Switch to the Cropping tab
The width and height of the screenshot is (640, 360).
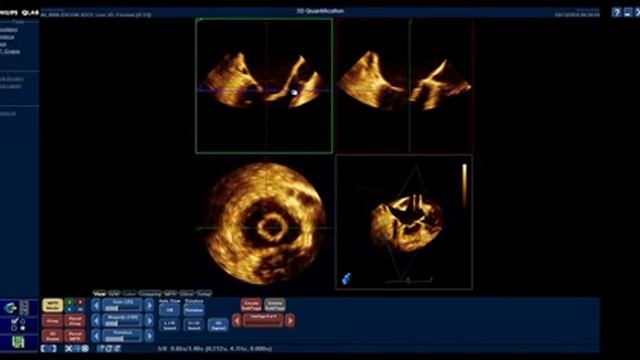coord(150,293)
